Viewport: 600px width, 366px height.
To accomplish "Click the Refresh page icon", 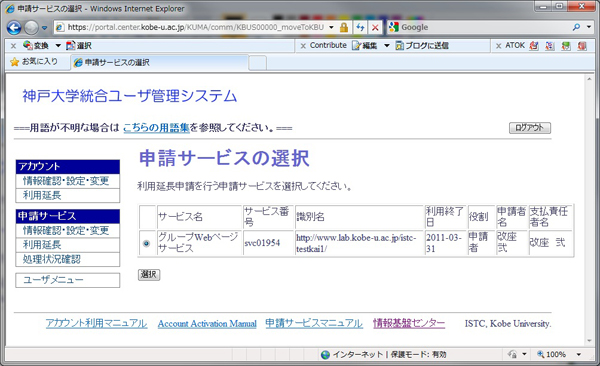I will point(360,27).
